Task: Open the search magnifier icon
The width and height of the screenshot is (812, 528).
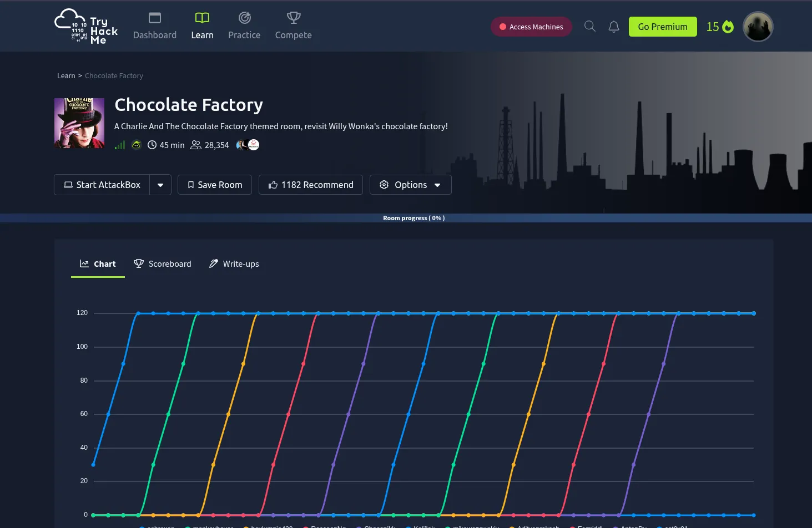Action: [x=590, y=27]
